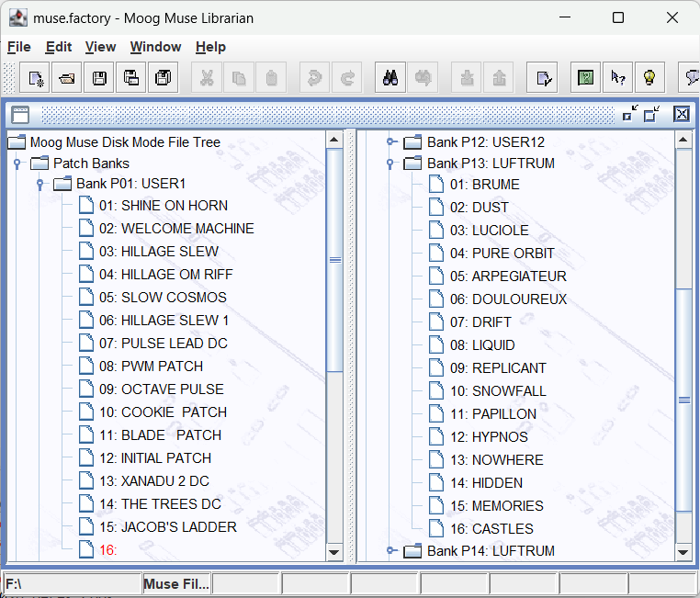
Task: Click the Open file folder icon
Action: click(67, 78)
